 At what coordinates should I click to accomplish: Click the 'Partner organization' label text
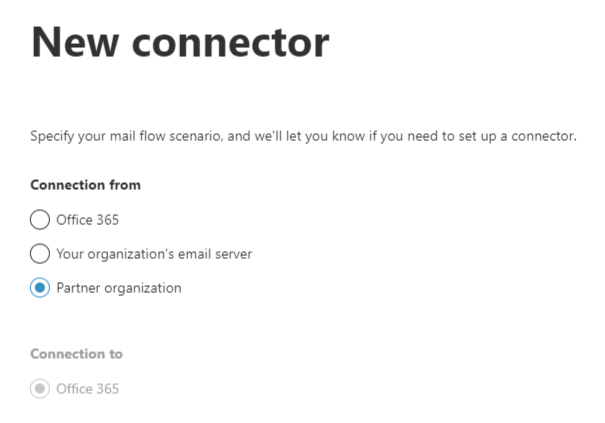[x=119, y=288]
